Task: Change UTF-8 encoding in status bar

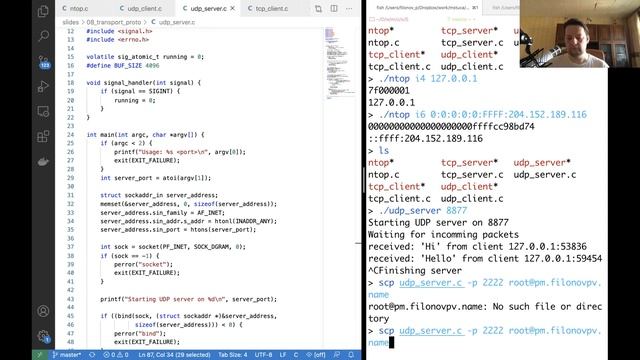Action: coord(263,355)
